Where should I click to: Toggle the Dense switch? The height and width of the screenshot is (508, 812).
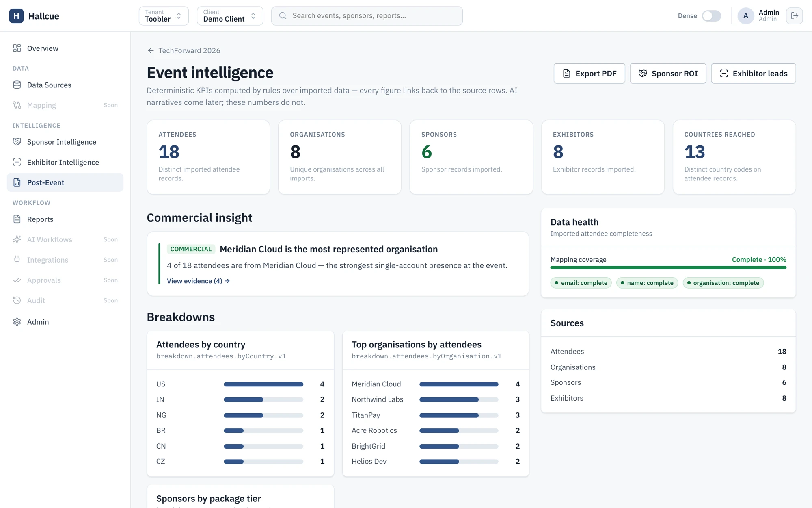tap(711, 16)
